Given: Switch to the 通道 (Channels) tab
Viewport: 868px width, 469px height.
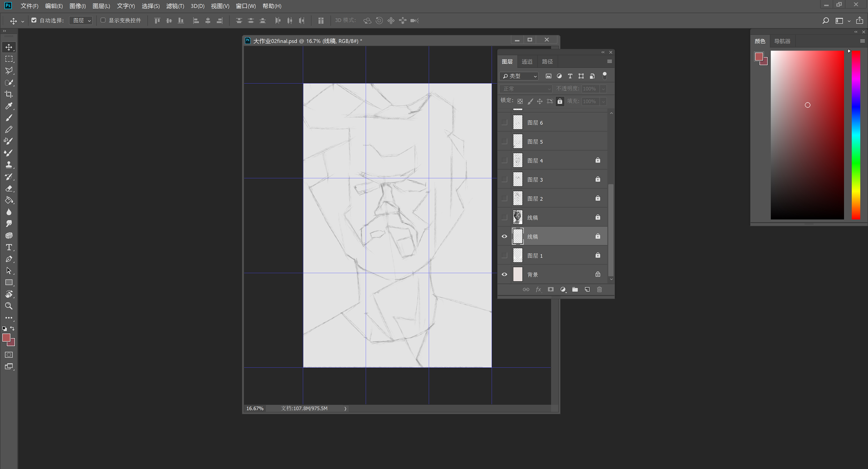Looking at the screenshot, I should point(527,62).
